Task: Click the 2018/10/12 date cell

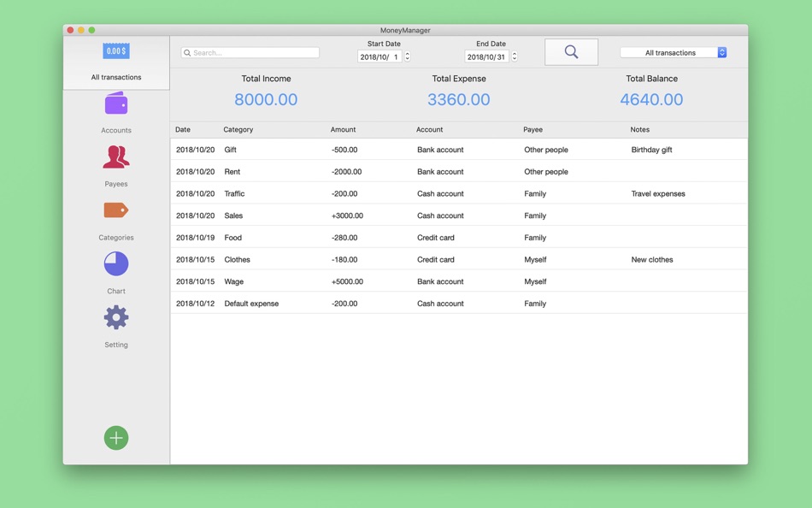Action: (195, 304)
